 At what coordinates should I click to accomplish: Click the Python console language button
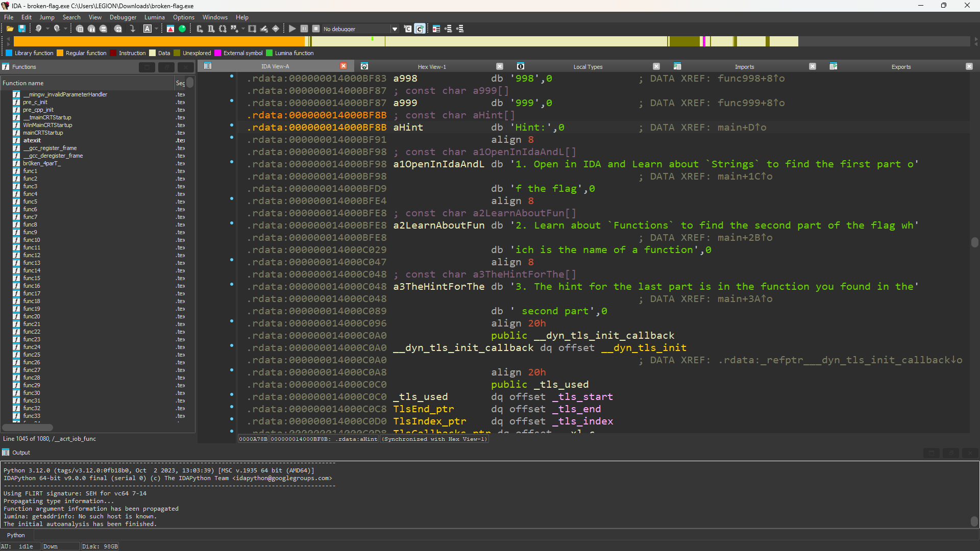(16, 535)
